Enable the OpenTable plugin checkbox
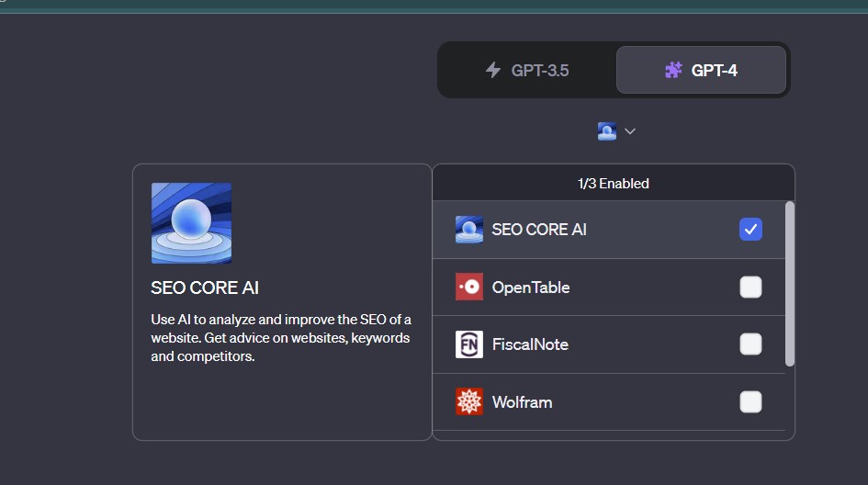868x485 pixels. 750,287
